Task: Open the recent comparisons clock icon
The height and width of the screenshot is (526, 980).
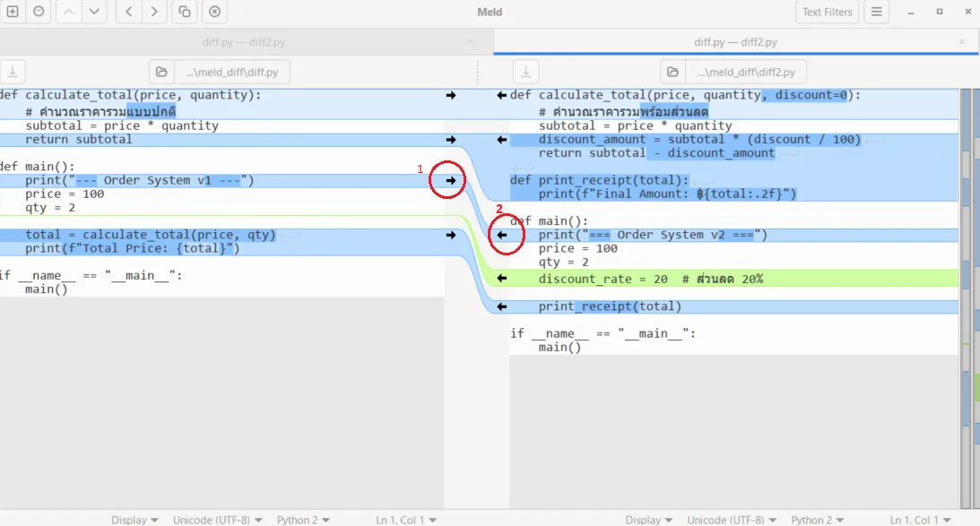Action: [x=39, y=12]
